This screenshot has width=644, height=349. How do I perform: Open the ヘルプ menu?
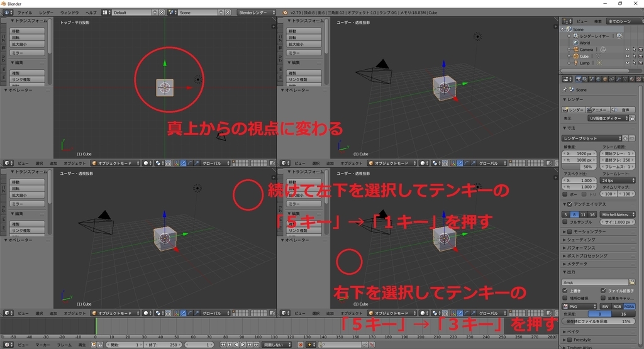coord(91,13)
